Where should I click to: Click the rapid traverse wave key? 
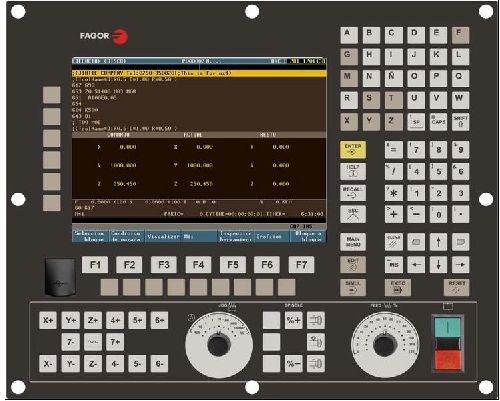[93, 342]
